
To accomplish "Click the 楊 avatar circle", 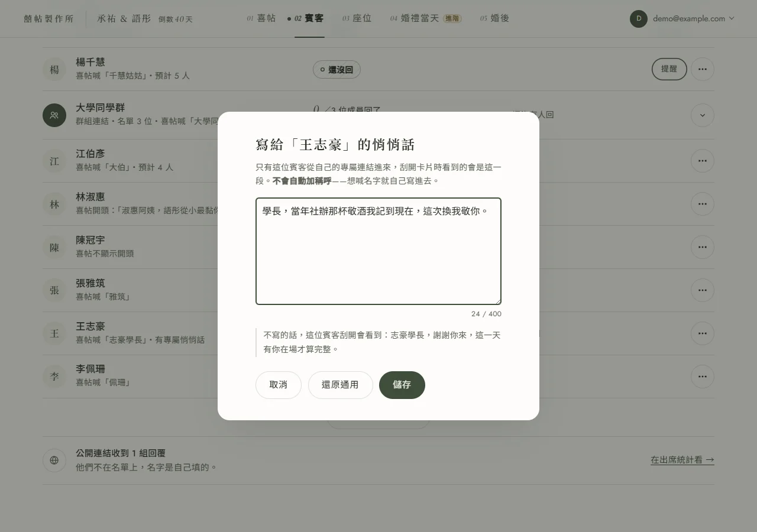I will (x=54, y=70).
